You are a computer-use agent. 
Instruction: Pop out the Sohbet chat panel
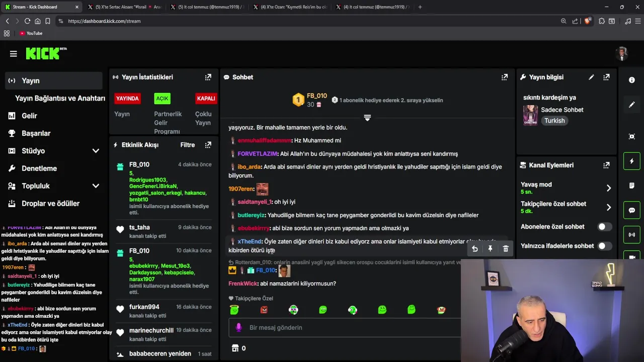point(504,77)
